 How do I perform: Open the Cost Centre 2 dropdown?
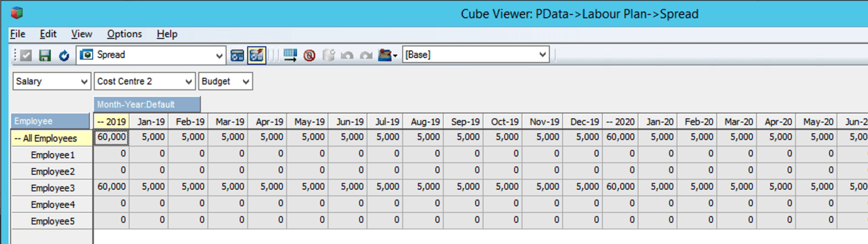coord(189,81)
